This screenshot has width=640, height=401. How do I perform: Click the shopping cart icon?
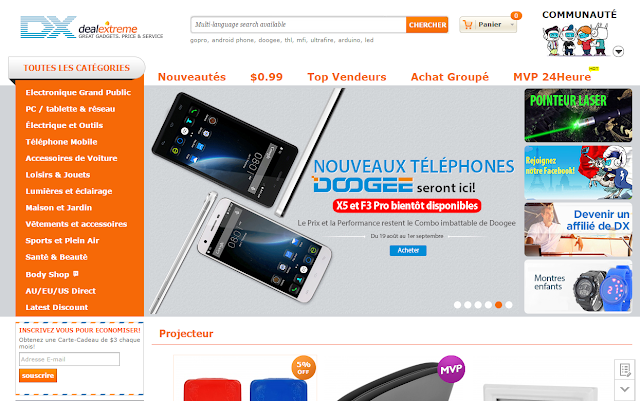point(468,25)
